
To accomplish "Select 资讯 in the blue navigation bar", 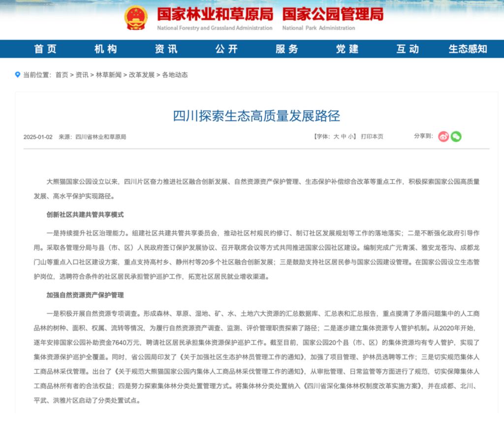I will click(166, 49).
